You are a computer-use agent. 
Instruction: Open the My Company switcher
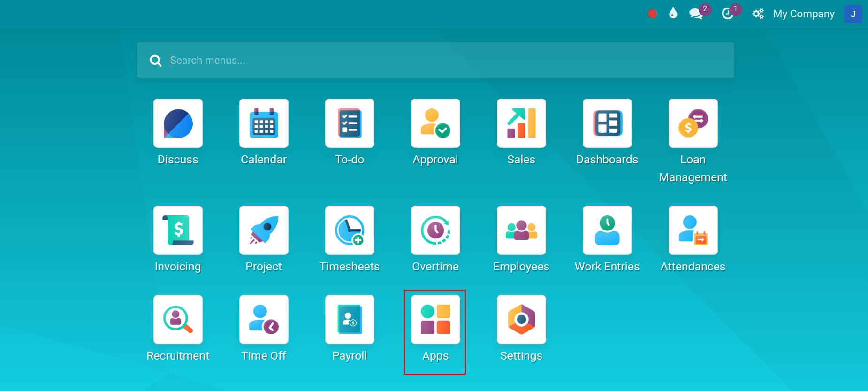pos(804,14)
